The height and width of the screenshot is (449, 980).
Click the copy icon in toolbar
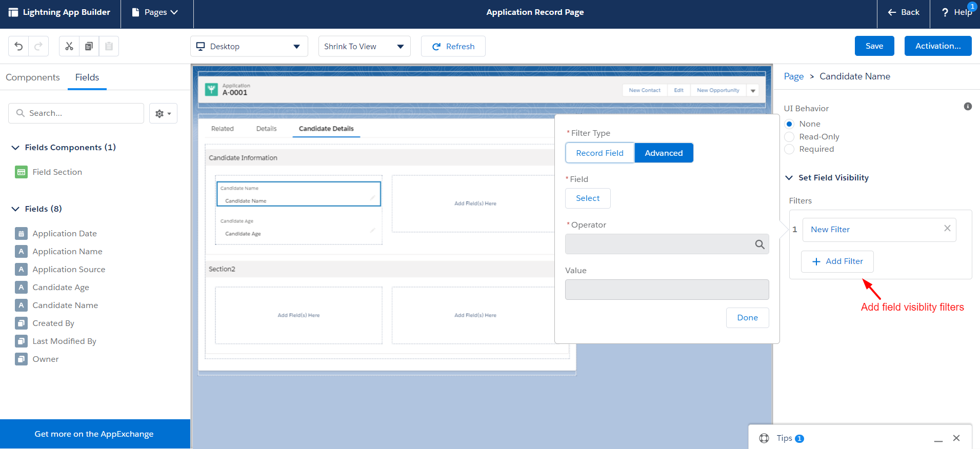coord(89,46)
